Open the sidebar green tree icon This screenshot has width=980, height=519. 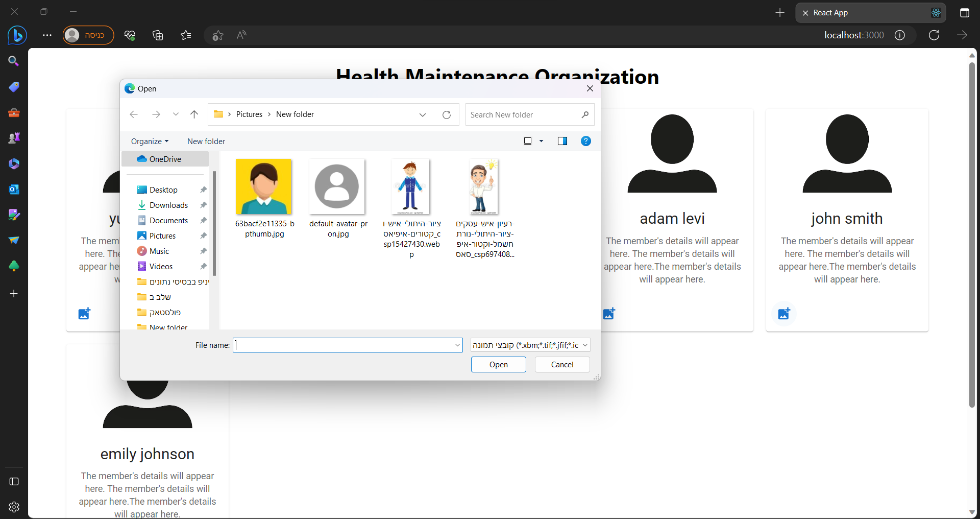tap(14, 266)
